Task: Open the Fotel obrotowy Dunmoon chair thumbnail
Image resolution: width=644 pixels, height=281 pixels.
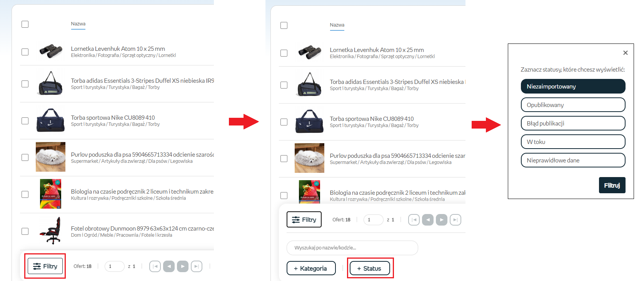Action: pos(51,231)
